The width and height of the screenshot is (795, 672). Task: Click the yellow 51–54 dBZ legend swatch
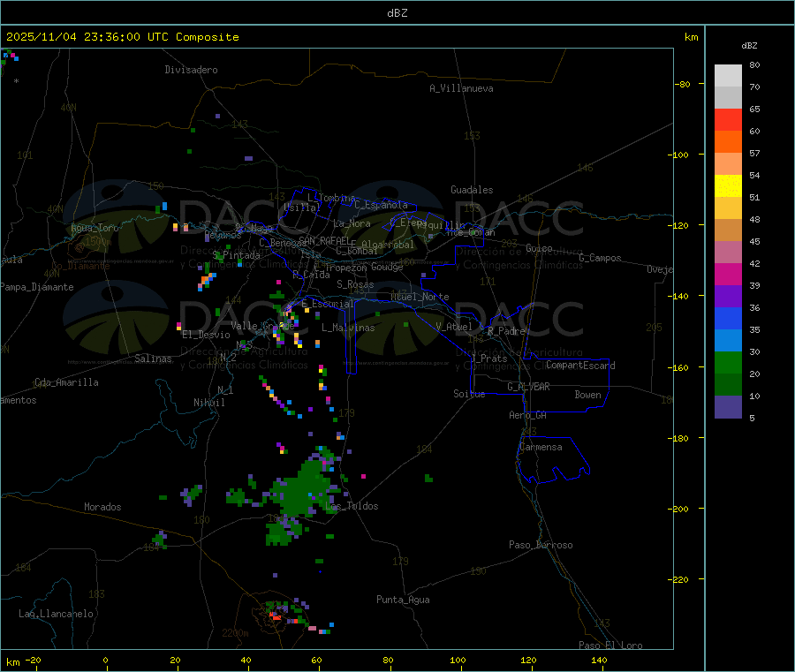[x=728, y=186]
